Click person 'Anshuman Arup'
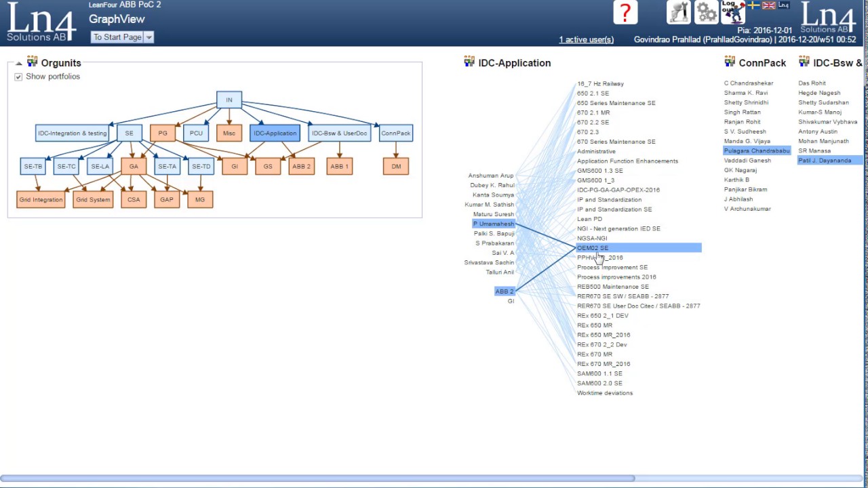The image size is (868, 488). click(x=491, y=176)
